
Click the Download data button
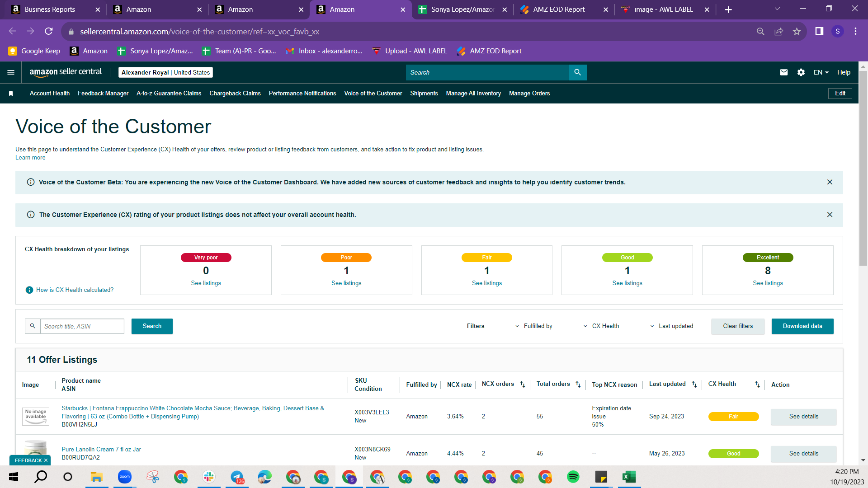click(802, 326)
